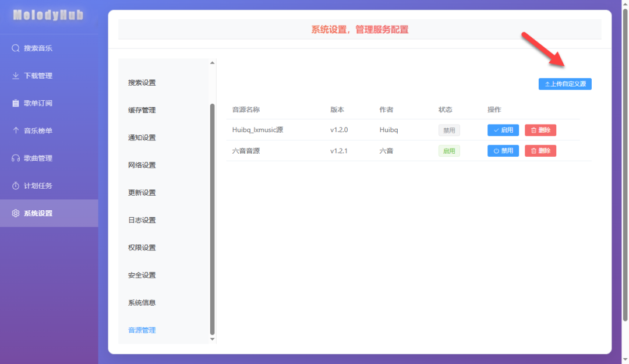Viewport: 629px width, 364px height.
Task: Click the settings tab list scrollbar thumb
Action: point(212,219)
